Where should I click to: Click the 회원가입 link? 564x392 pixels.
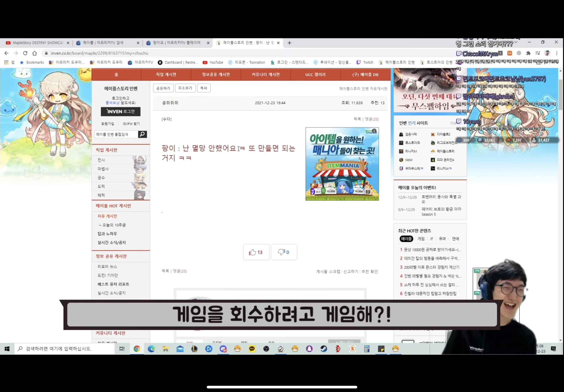click(x=108, y=124)
